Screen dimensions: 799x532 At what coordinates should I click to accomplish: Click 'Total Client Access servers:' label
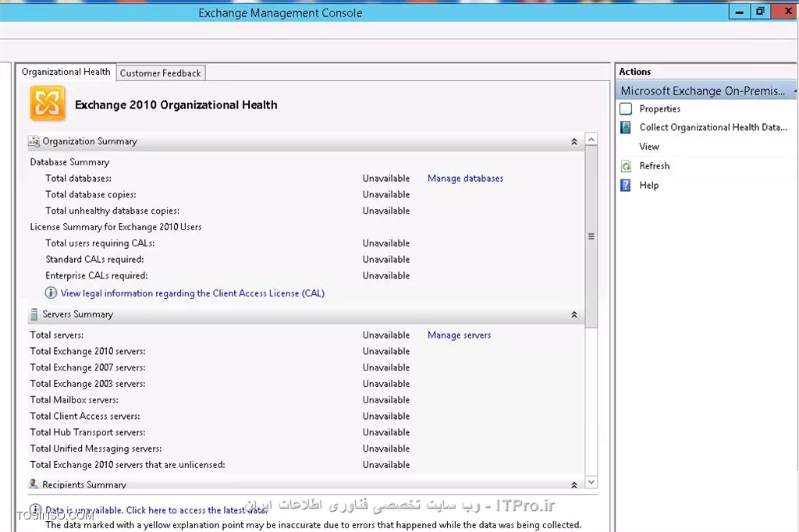(85, 417)
